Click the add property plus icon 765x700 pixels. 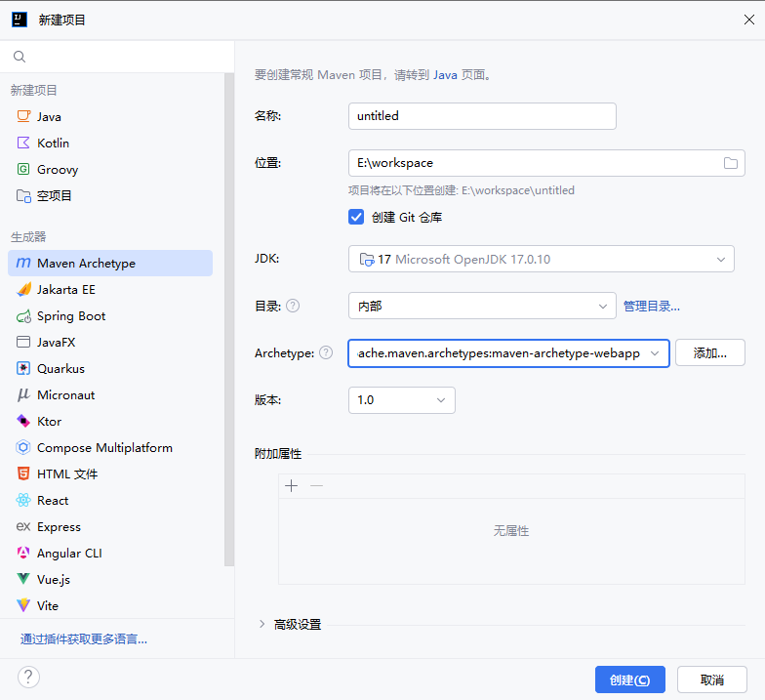(291, 485)
